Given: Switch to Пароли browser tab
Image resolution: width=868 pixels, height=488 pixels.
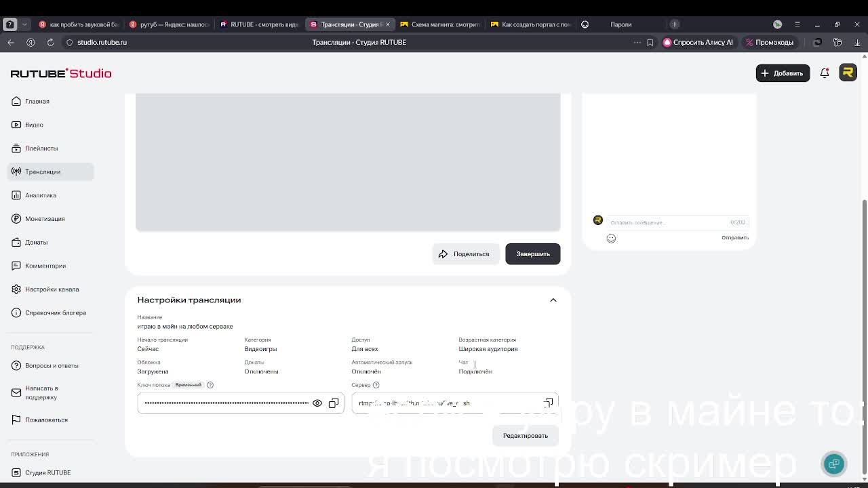Looking at the screenshot, I should pyautogui.click(x=620, y=24).
